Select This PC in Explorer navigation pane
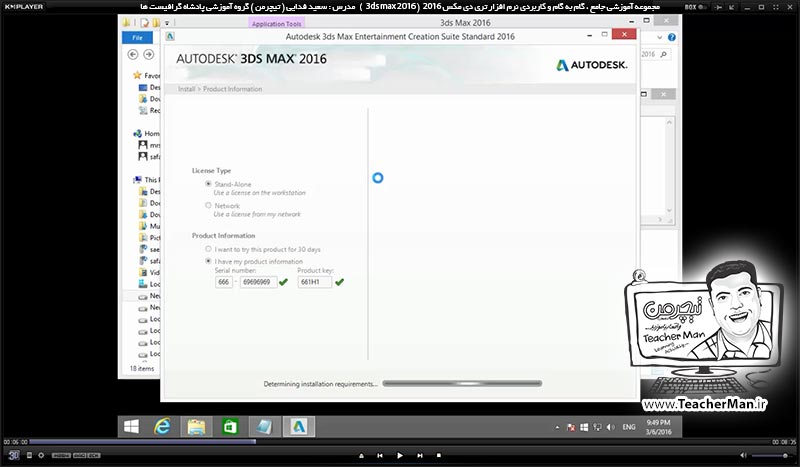 [146, 180]
